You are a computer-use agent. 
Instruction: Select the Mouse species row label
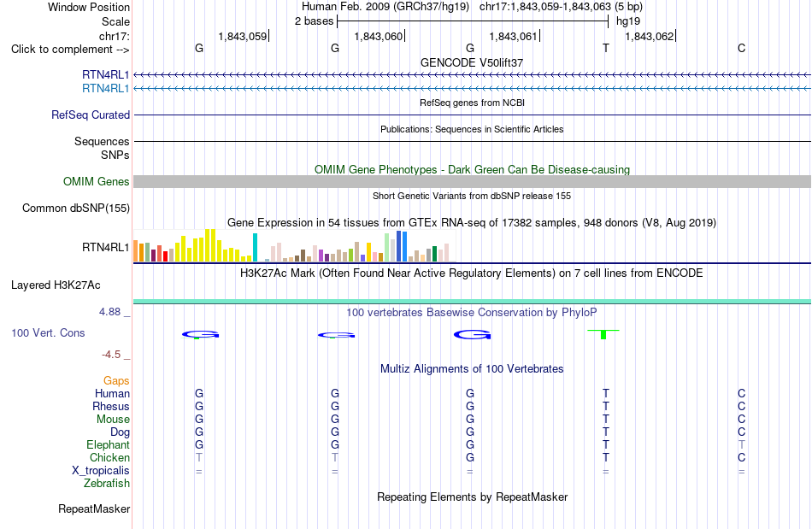[x=113, y=420]
